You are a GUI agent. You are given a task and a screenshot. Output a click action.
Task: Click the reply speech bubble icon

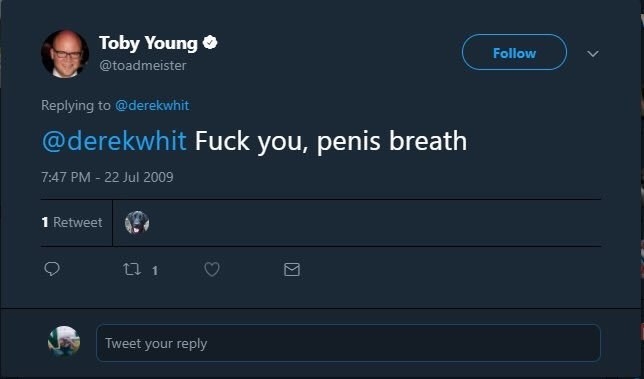[52, 269]
